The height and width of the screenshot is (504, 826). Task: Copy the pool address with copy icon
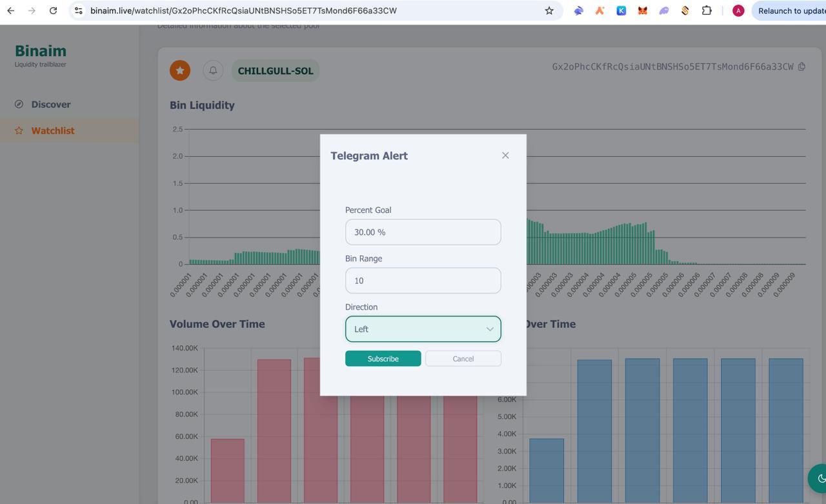coord(801,66)
